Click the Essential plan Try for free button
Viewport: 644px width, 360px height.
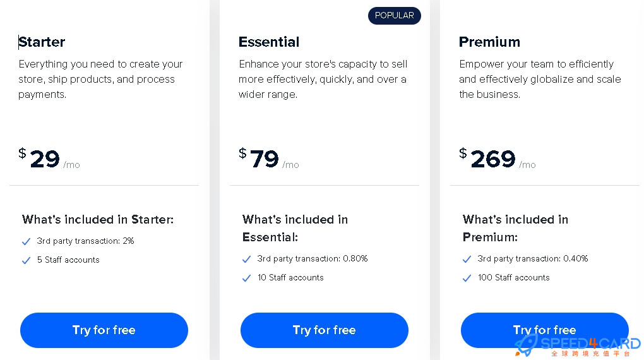(325, 330)
